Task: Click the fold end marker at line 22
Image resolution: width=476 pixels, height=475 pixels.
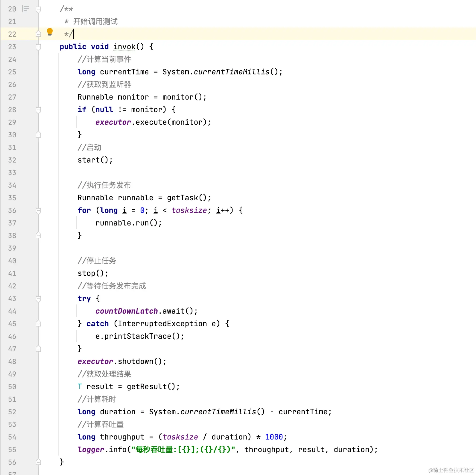Action: point(38,34)
